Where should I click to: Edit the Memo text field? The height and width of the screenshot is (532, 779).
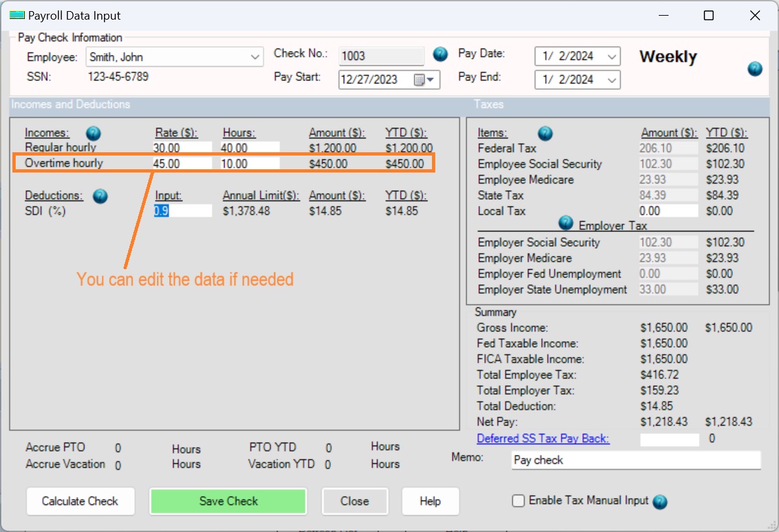coord(635,460)
